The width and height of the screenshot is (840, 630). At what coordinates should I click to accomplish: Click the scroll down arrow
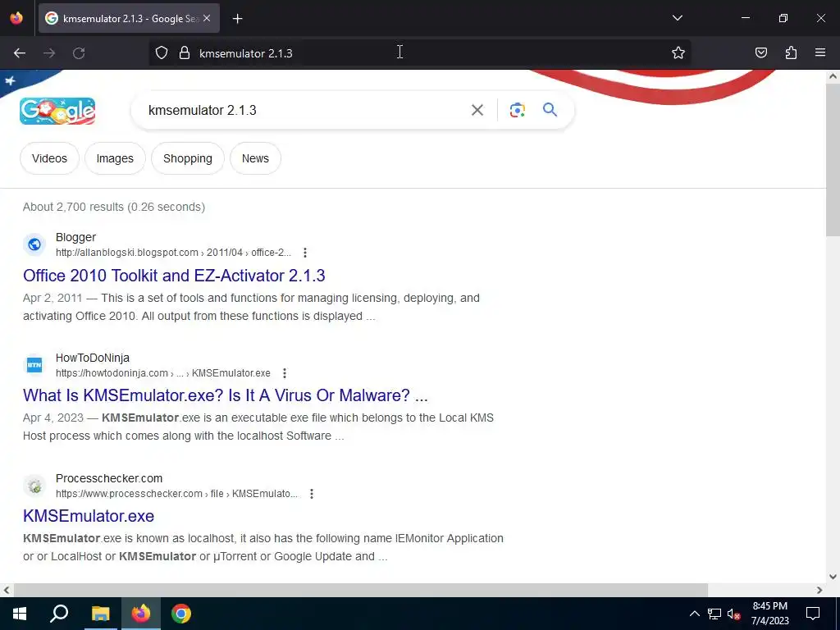(833, 577)
